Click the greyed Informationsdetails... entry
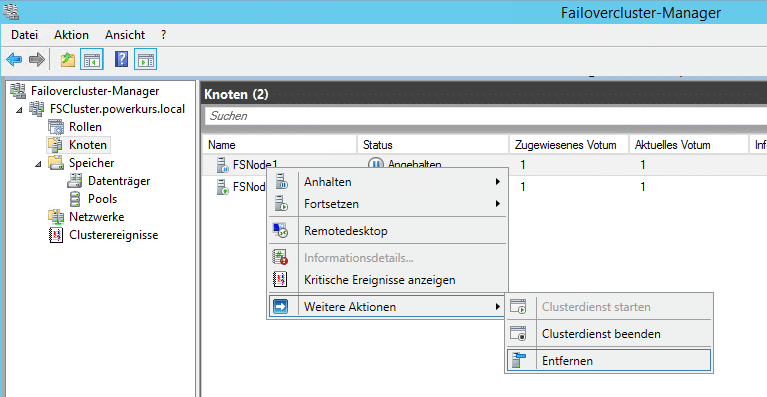The height and width of the screenshot is (397, 767). (x=387, y=258)
